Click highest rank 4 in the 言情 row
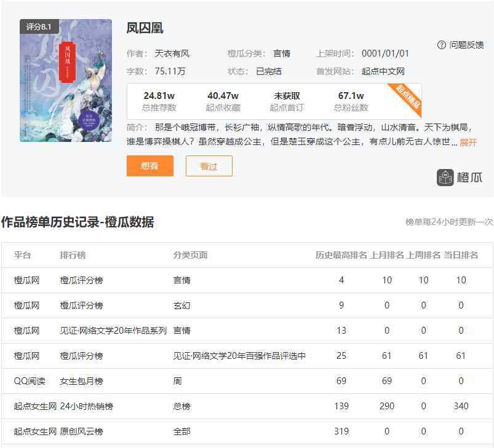Image resolution: width=494 pixels, height=448 pixels. (341, 280)
